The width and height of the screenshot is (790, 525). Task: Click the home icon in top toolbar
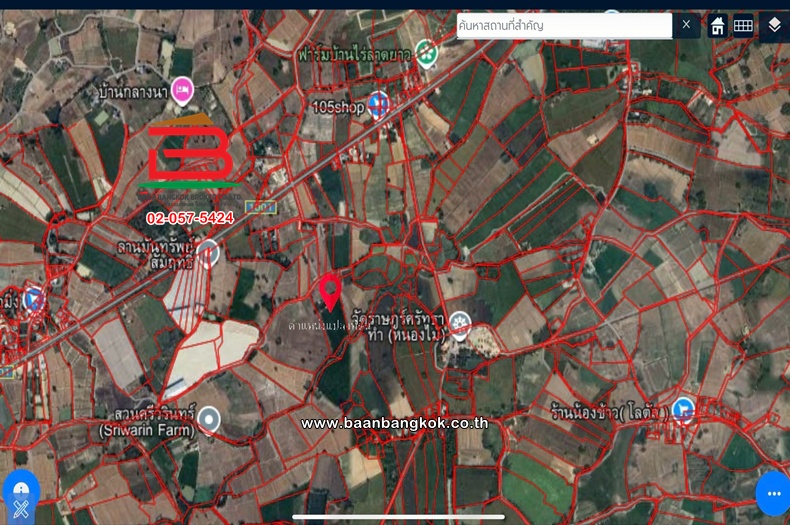(717, 26)
